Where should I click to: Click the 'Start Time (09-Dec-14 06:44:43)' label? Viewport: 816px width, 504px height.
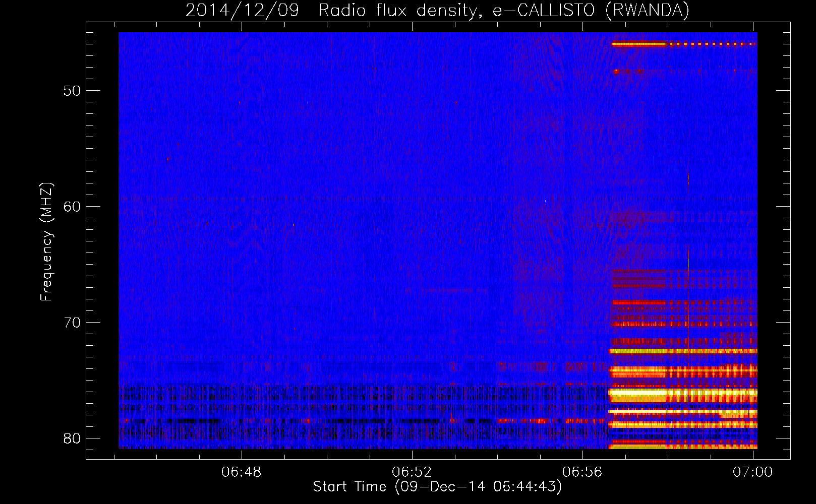pyautogui.click(x=437, y=487)
